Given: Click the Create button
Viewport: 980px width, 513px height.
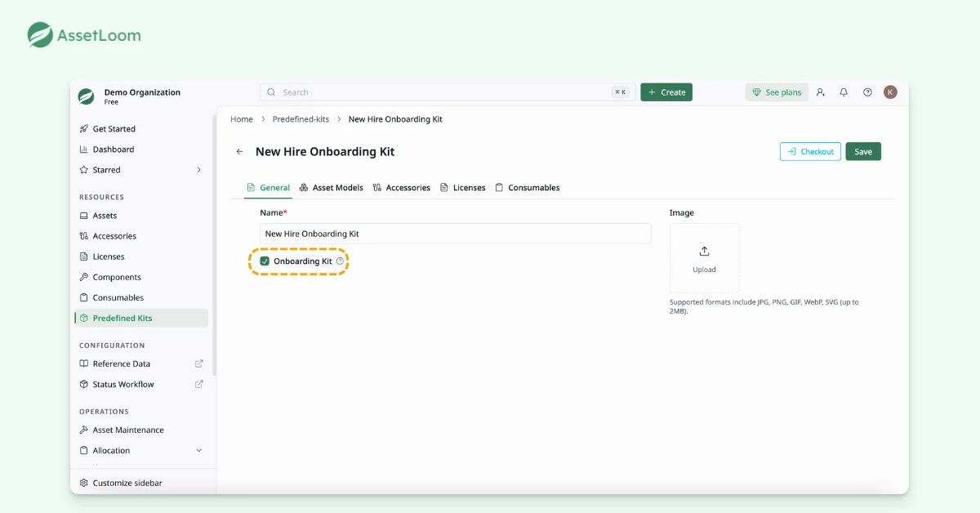Looking at the screenshot, I should [x=666, y=92].
